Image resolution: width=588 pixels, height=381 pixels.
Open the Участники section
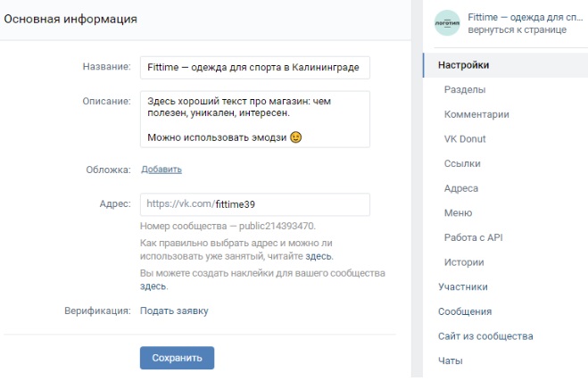tap(463, 287)
